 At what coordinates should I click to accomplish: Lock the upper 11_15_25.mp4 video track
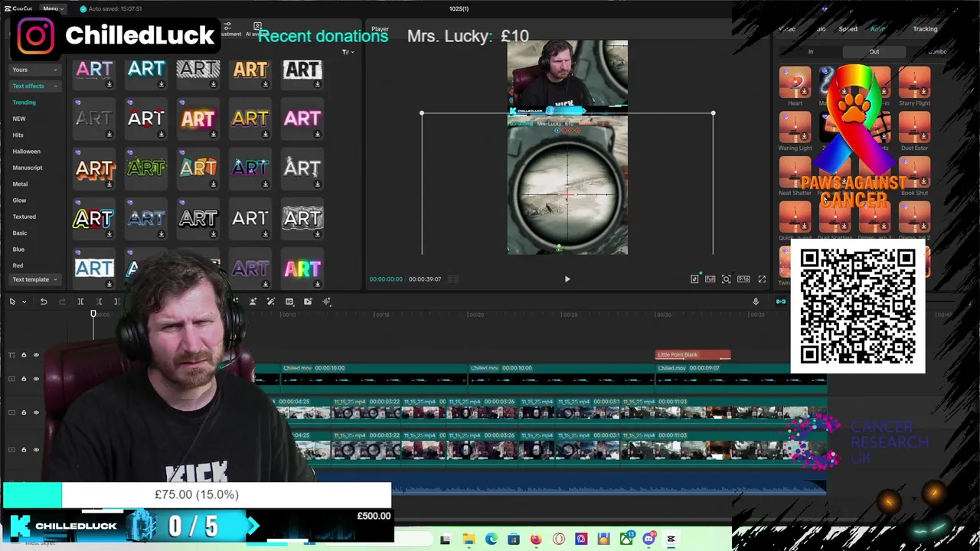point(24,412)
